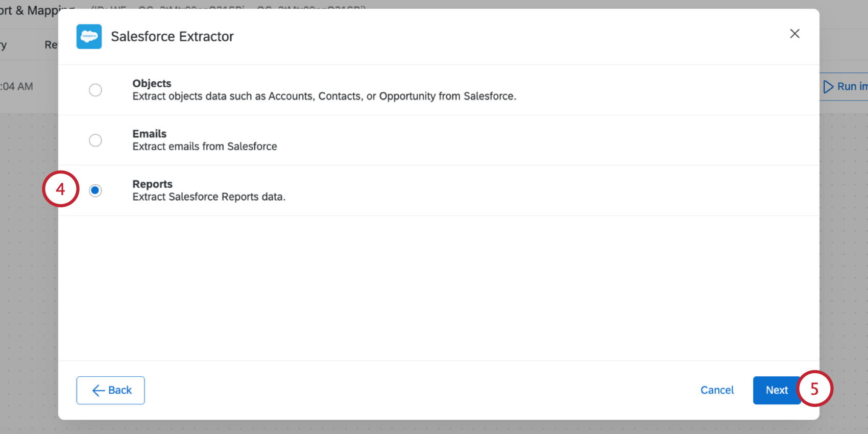This screenshot has width=868, height=434.
Task: Click the Extract Salesforce Reports data description
Action: point(208,197)
